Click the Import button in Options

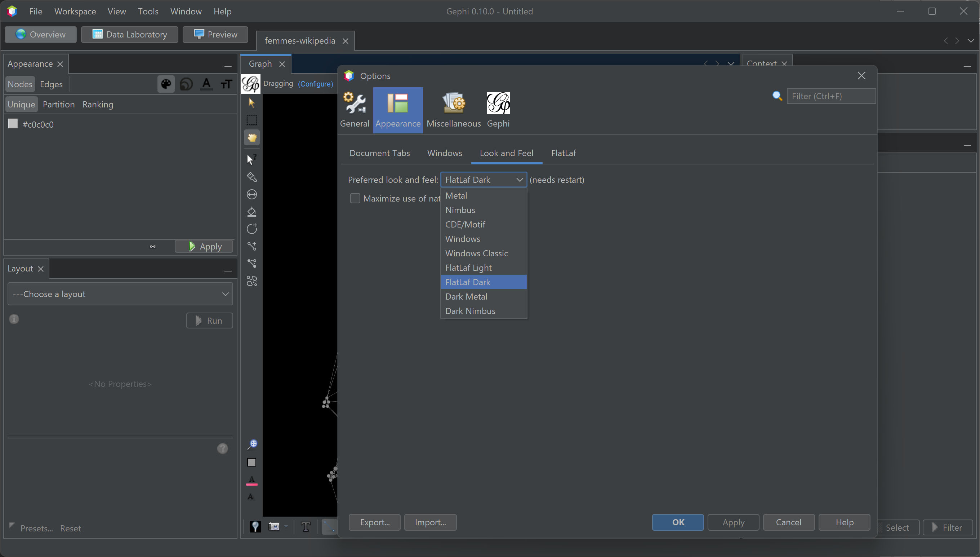pos(431,522)
